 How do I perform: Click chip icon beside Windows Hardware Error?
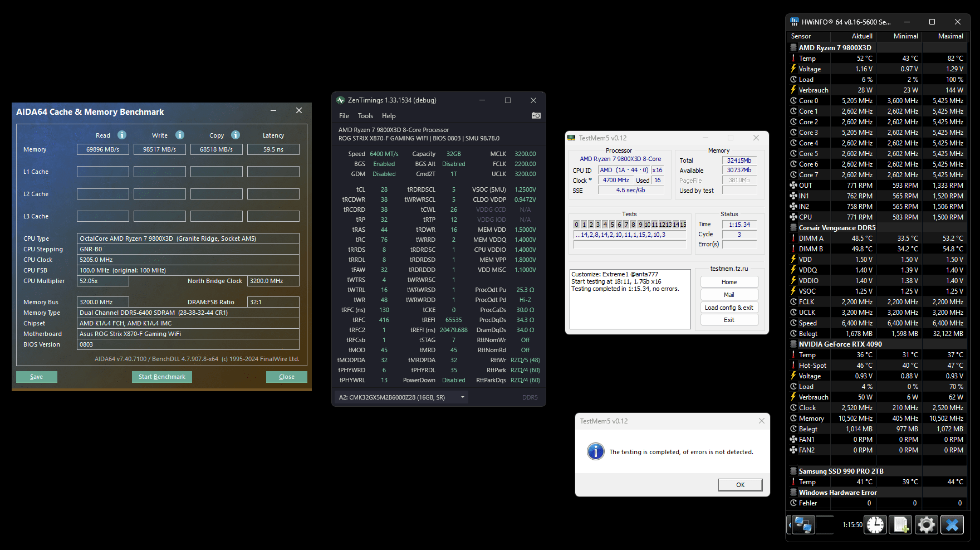click(x=793, y=492)
